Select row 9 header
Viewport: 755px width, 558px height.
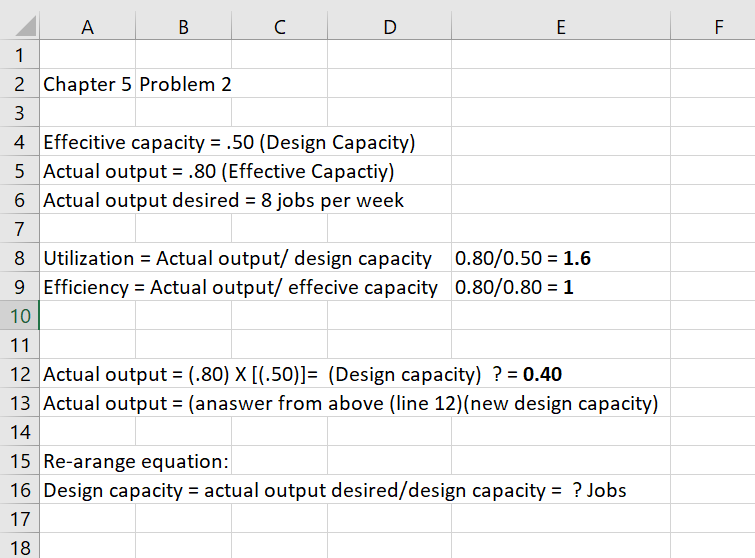pyautogui.click(x=19, y=287)
